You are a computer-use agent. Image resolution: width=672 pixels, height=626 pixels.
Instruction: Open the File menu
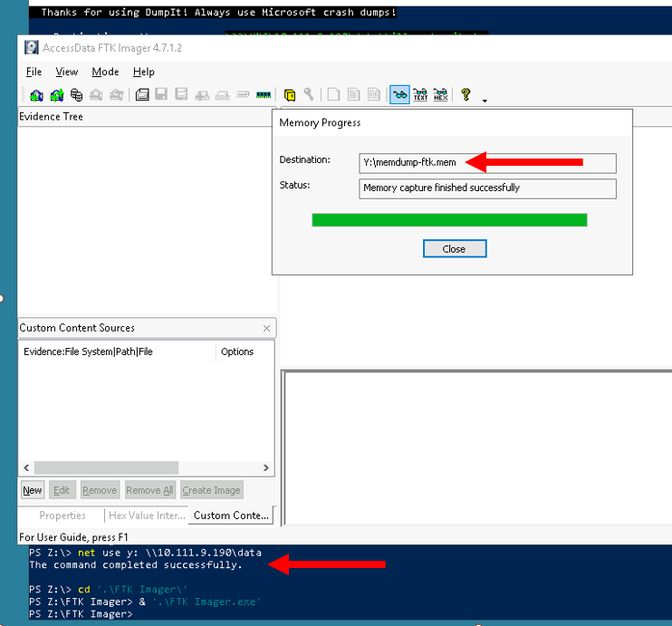(x=34, y=72)
